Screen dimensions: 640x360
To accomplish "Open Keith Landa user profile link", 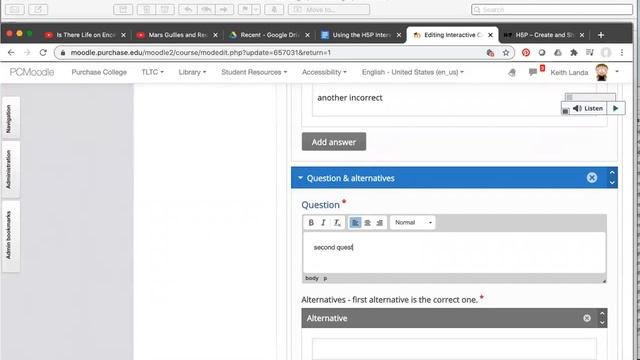I will pos(569,73).
